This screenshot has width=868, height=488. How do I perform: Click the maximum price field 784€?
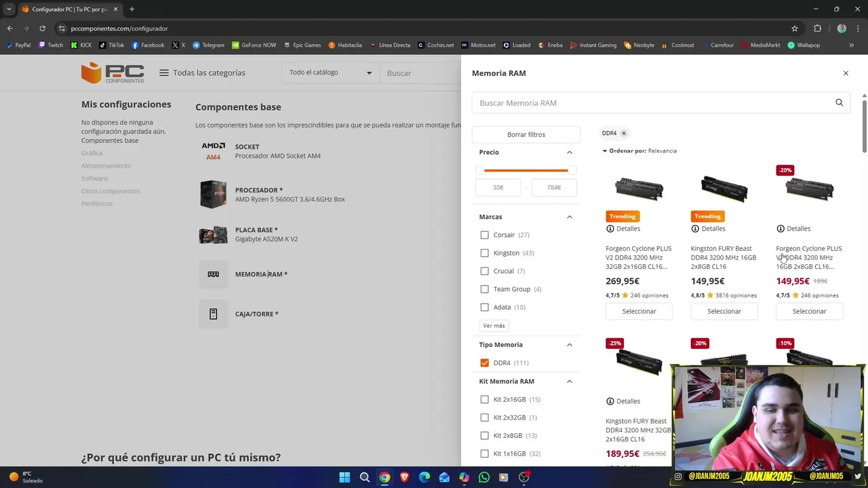554,188
